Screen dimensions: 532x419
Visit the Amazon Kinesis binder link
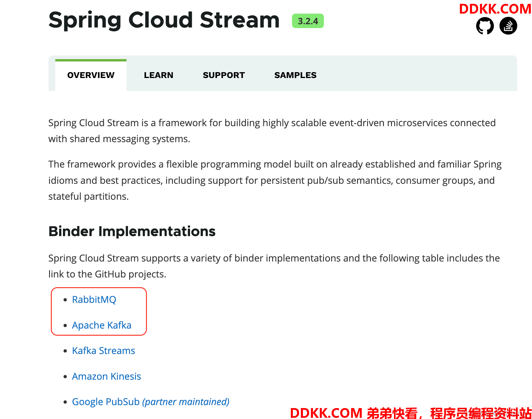pyautogui.click(x=106, y=376)
